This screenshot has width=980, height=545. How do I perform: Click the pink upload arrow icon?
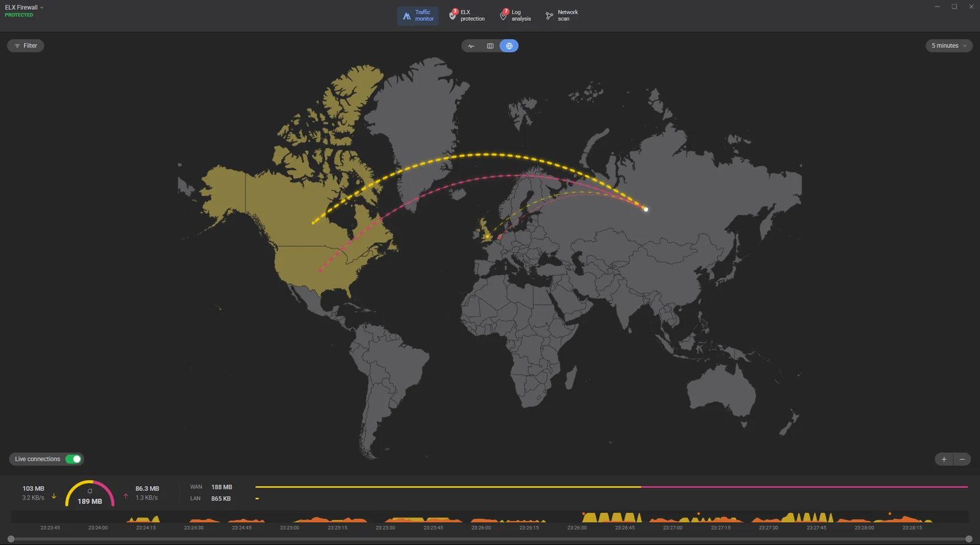click(126, 496)
